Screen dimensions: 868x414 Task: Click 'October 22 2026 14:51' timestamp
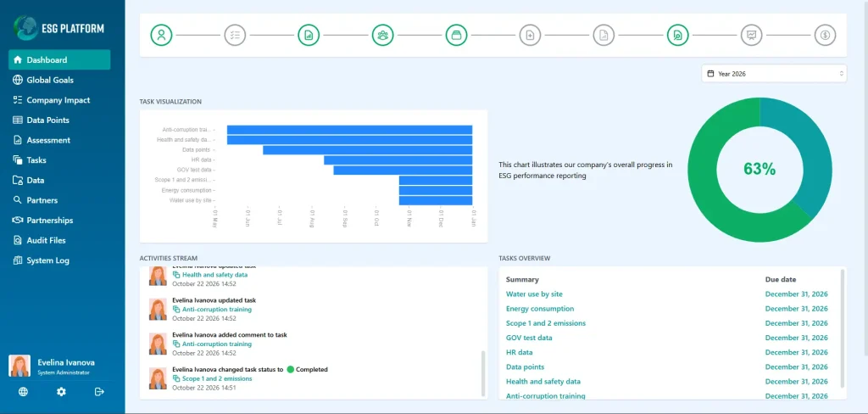(204, 388)
